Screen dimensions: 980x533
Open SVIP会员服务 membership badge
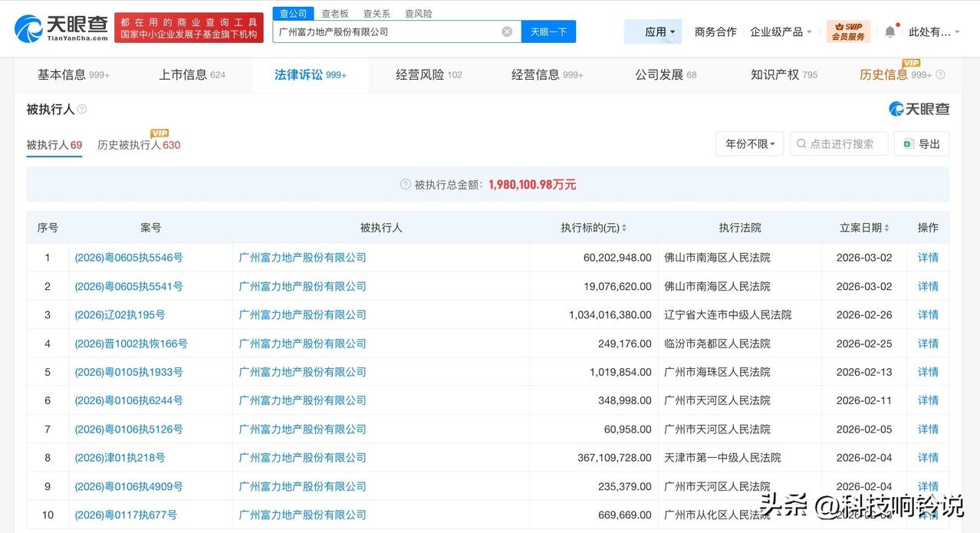click(847, 31)
